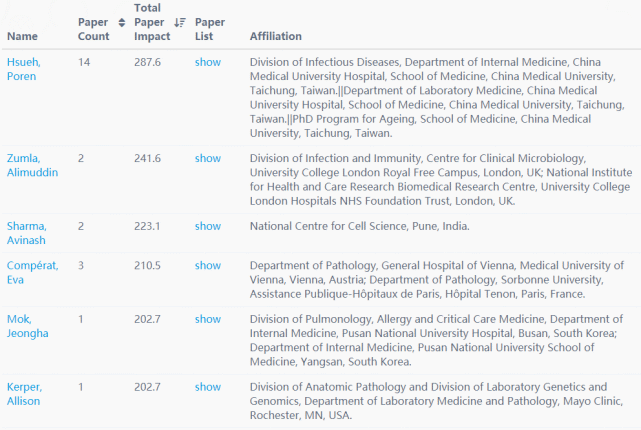Show paper list for Kerper, Allison
This screenshot has width=641, height=430.
click(208, 387)
